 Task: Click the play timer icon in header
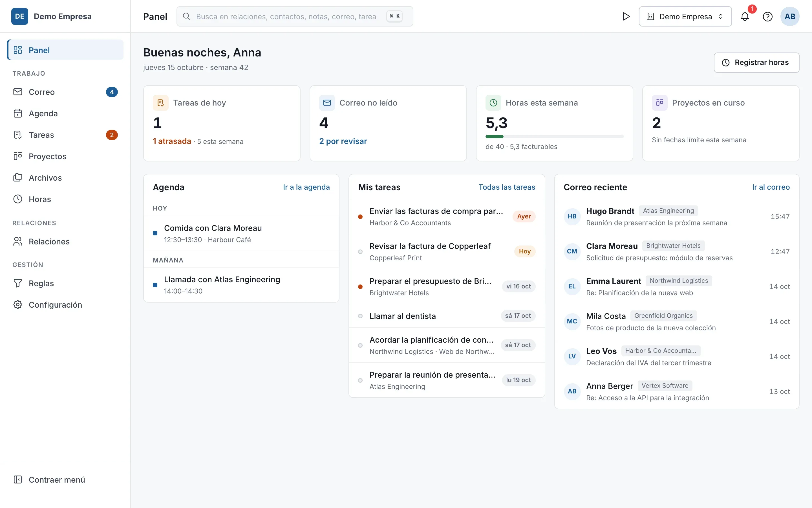pos(626,16)
